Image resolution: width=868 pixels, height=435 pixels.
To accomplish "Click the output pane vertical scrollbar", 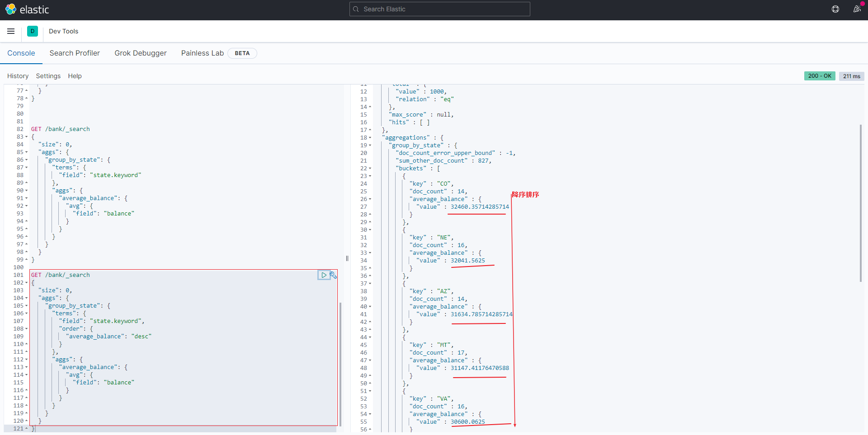I will (x=861, y=203).
